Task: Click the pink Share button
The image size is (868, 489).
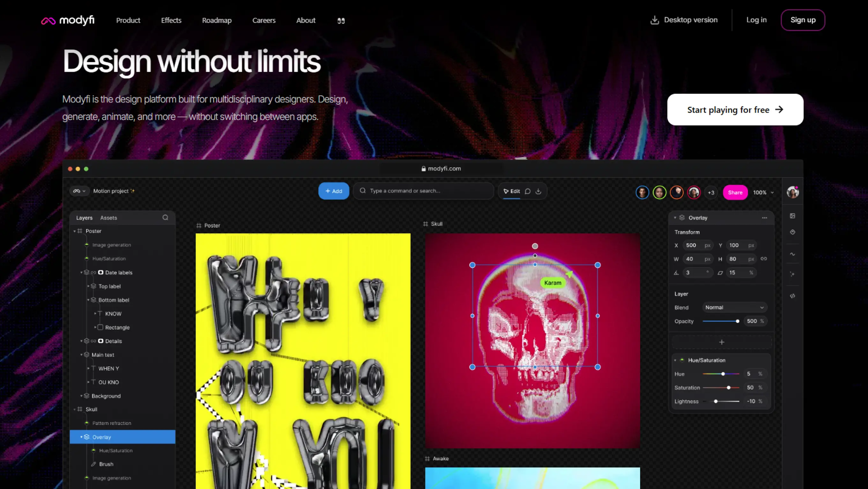Action: click(735, 192)
